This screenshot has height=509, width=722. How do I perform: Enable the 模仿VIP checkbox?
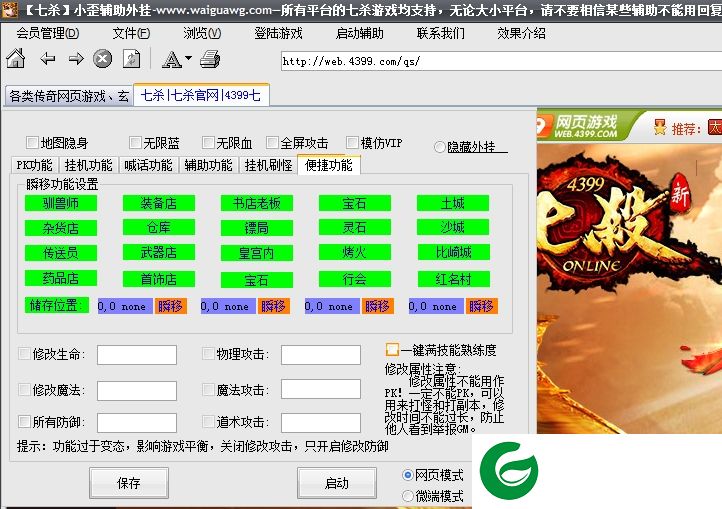[352, 142]
